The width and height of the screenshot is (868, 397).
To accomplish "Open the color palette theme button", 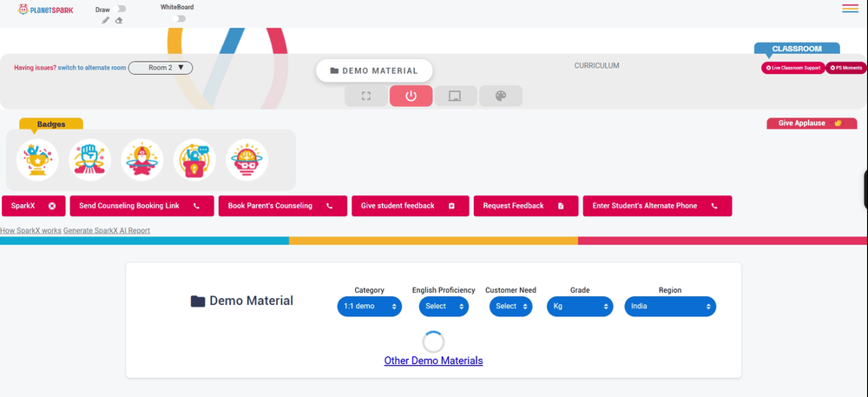I will click(501, 96).
